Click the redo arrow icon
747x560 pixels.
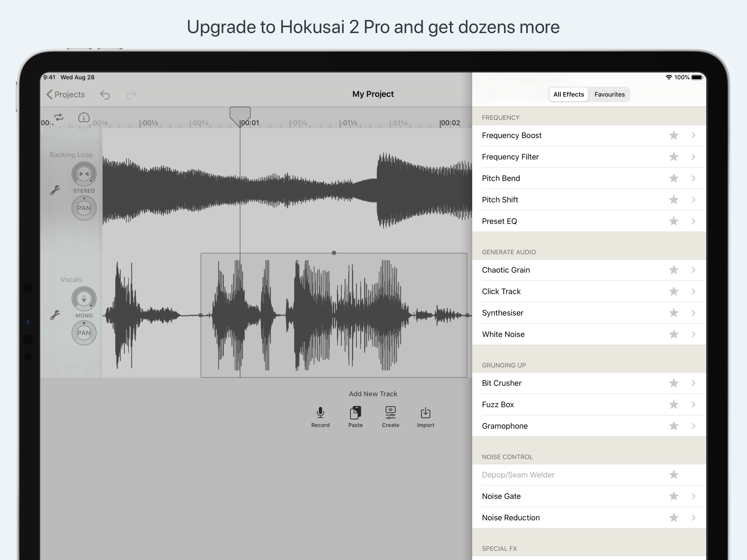tap(131, 95)
